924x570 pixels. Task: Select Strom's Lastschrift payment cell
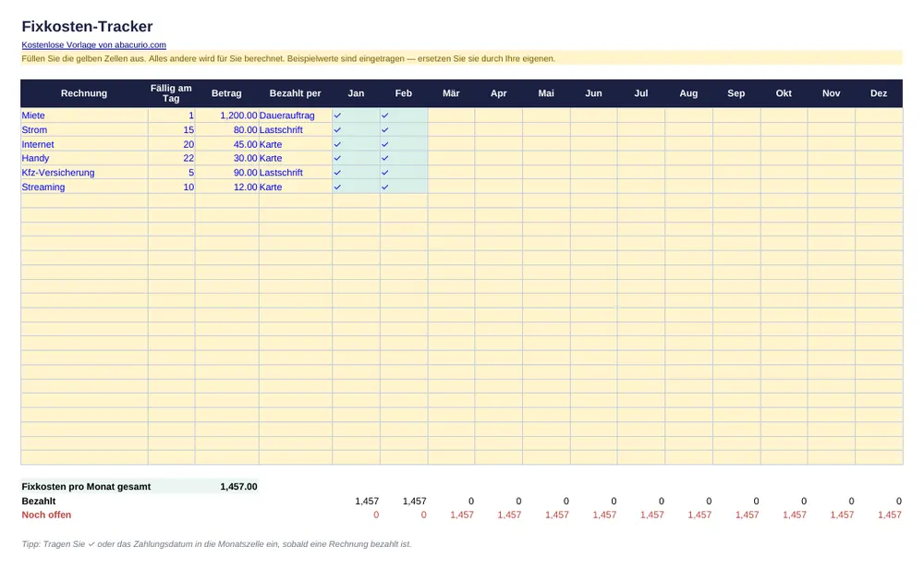coord(296,129)
